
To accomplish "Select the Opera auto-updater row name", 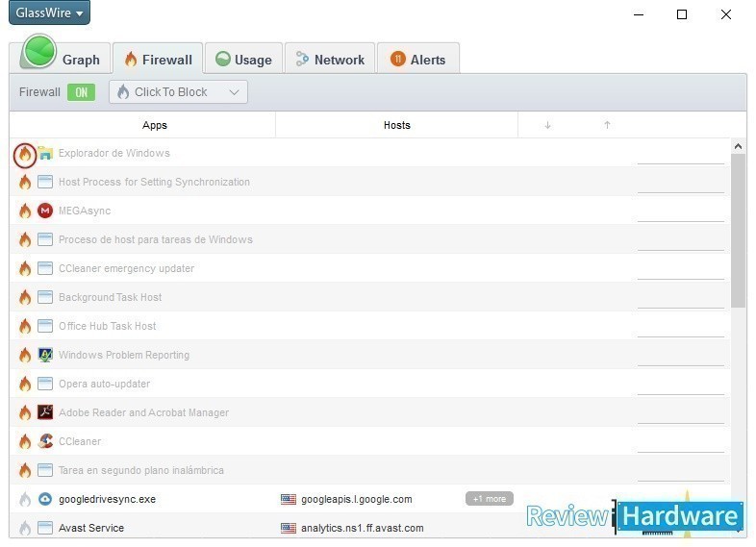I will point(104,385).
